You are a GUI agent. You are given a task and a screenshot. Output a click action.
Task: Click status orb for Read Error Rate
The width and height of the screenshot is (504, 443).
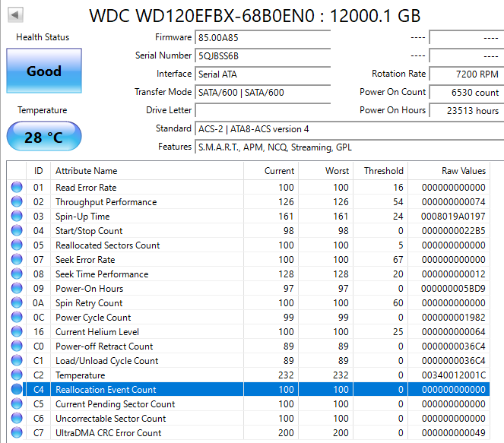(17, 187)
